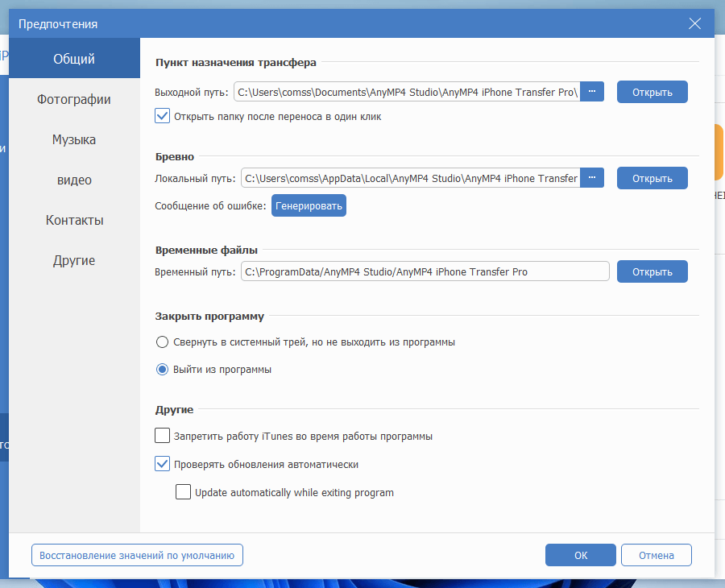Go to the Контакты tab
This screenshot has width=725, height=588.
(x=74, y=220)
